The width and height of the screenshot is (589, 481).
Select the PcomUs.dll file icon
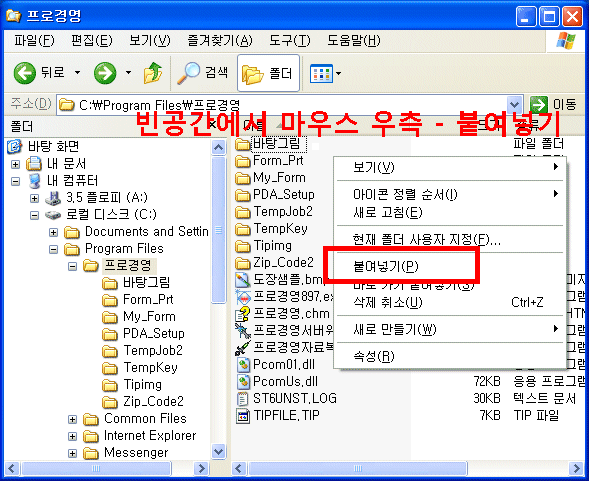[243, 381]
